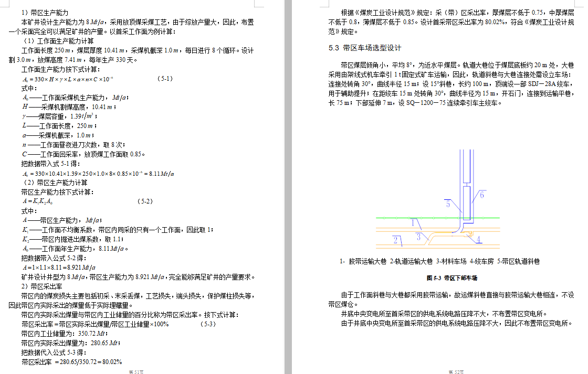Screen dimensions: 588x374
Task: Click the sentence ending "不布置带区变电所。" starting with "井底中央"
Action: tap(444, 314)
